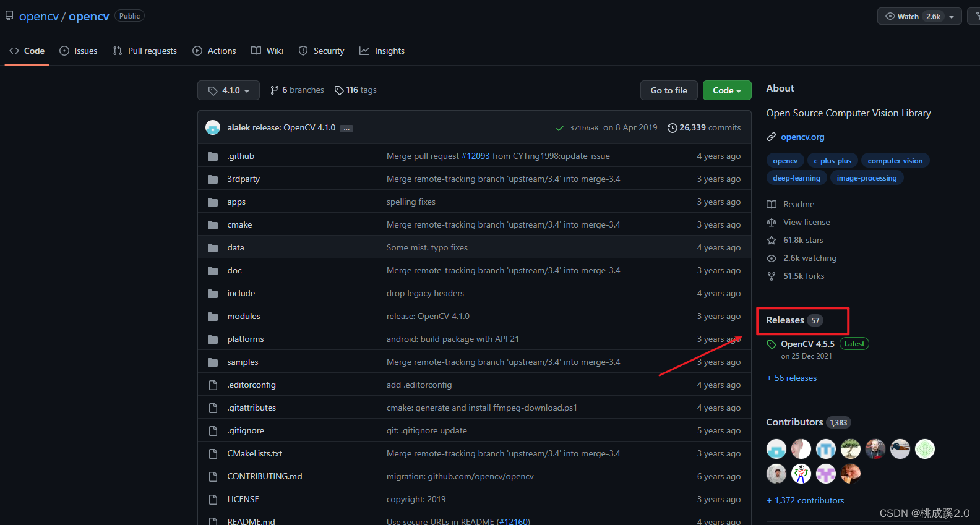Open the Wiki tab
980x525 pixels.
[267, 51]
